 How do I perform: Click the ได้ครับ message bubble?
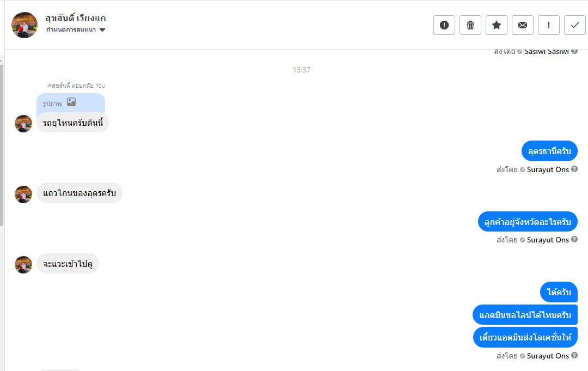pyautogui.click(x=559, y=293)
